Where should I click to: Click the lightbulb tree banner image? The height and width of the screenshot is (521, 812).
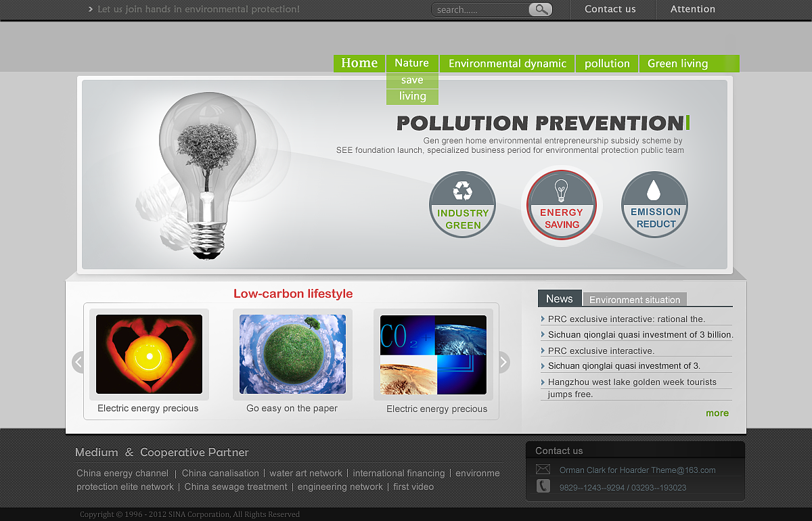(206, 176)
